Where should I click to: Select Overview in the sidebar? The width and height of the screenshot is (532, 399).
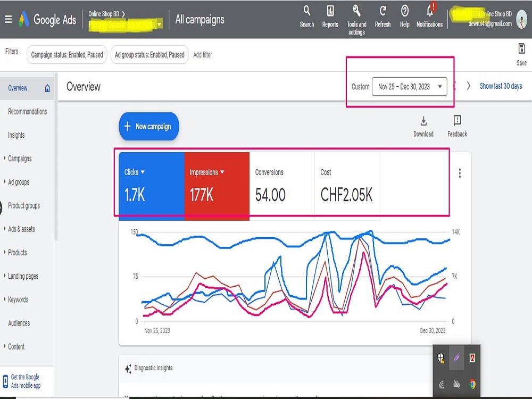(x=27, y=88)
